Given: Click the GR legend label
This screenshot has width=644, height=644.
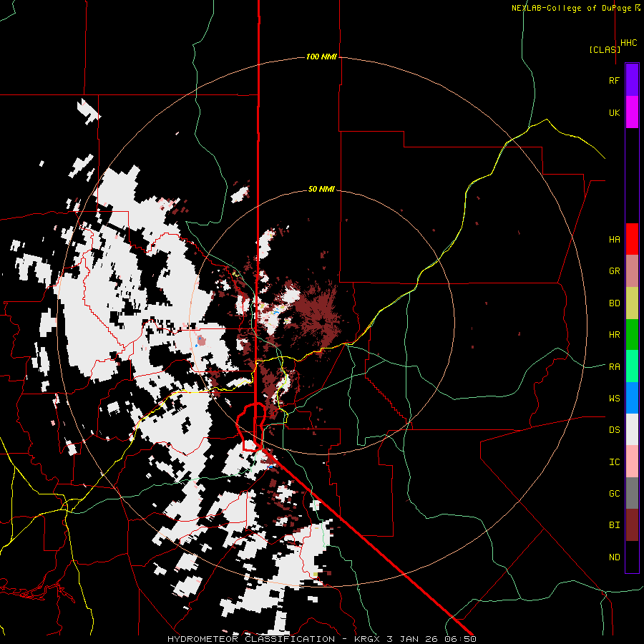Looking at the screenshot, I should point(614,271).
